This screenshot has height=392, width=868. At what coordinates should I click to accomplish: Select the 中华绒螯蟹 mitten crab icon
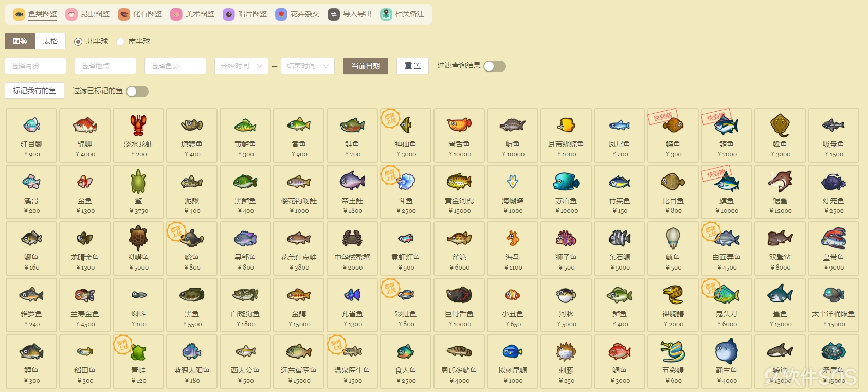coord(352,238)
